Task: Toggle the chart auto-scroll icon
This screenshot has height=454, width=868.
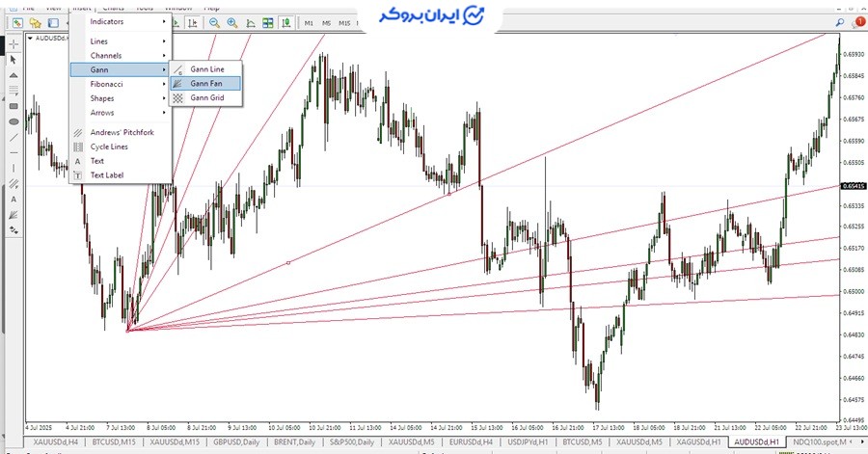Action: 176,23
